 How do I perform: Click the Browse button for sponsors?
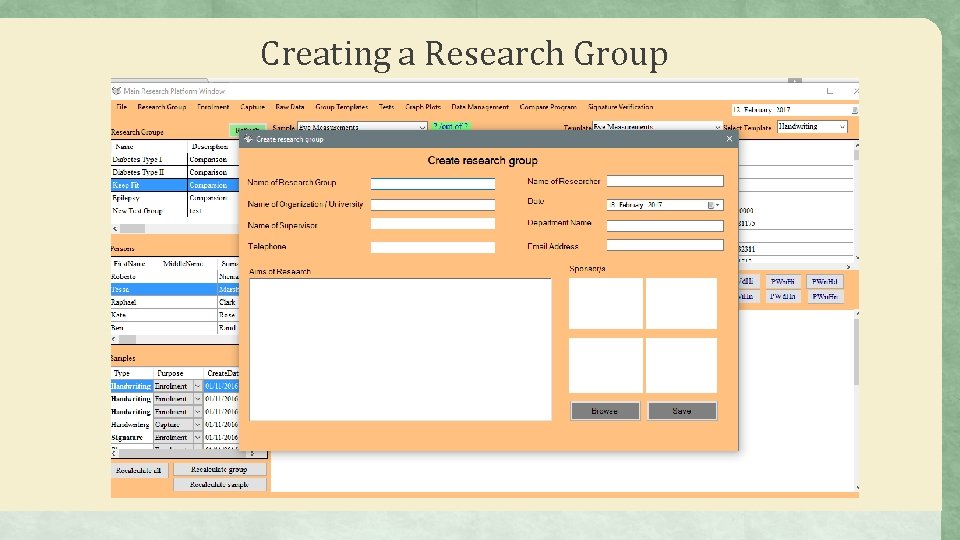click(x=605, y=411)
